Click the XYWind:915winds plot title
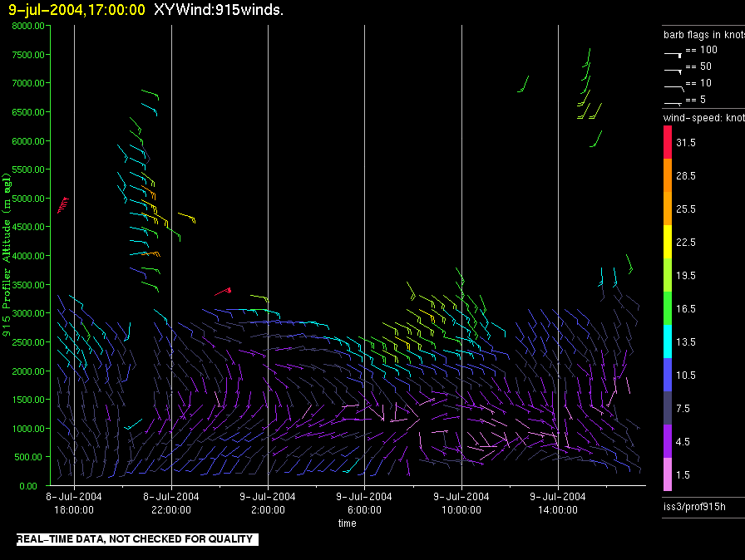Screen dimensions: 745x560 (219, 9)
